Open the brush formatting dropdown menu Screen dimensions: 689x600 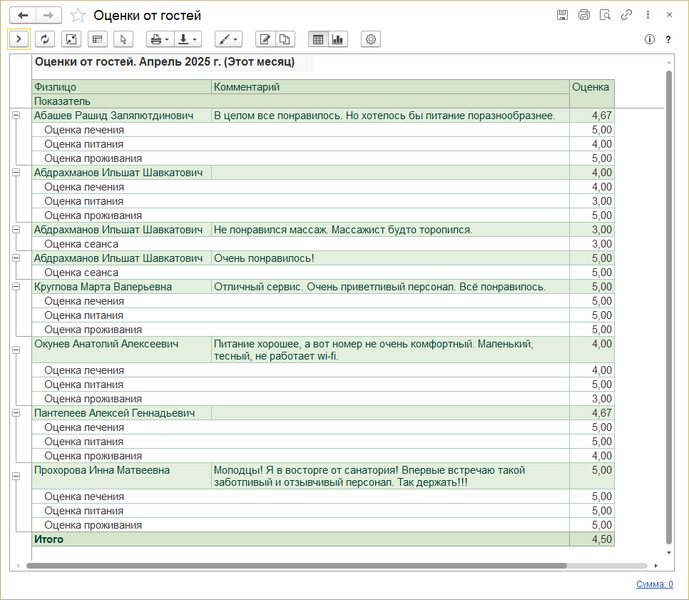click(229, 39)
